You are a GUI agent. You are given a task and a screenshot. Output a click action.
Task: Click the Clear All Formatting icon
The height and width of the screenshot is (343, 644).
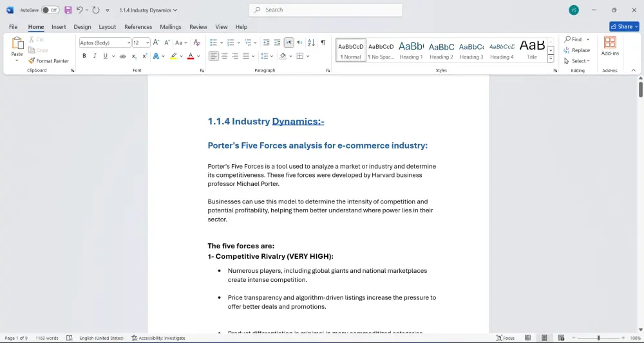pyautogui.click(x=197, y=42)
